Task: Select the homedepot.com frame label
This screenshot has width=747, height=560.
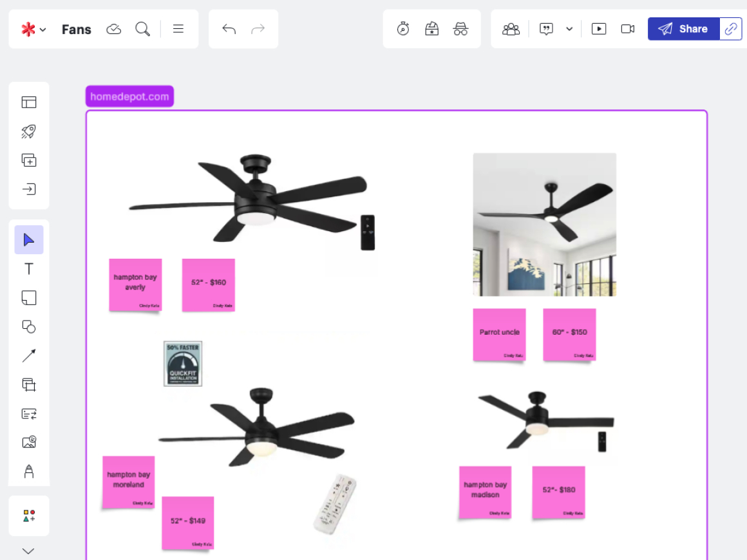Action: [x=129, y=97]
